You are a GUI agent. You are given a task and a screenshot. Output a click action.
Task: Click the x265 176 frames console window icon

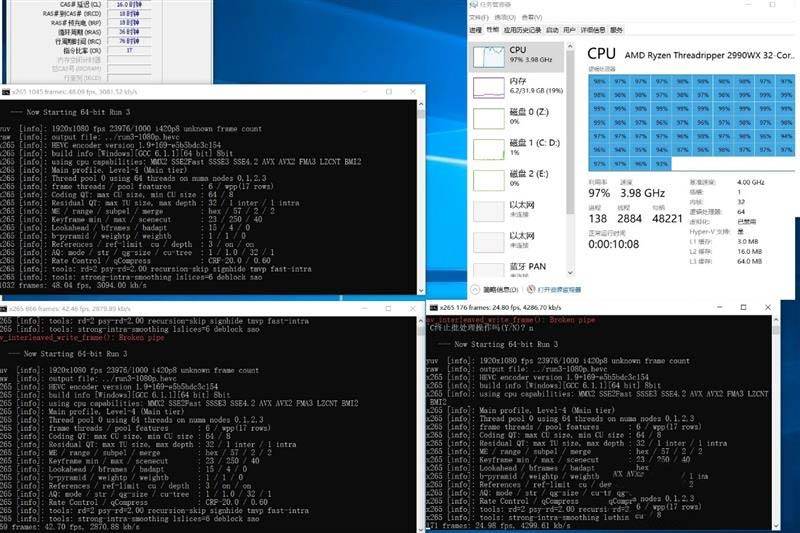pyautogui.click(x=433, y=306)
